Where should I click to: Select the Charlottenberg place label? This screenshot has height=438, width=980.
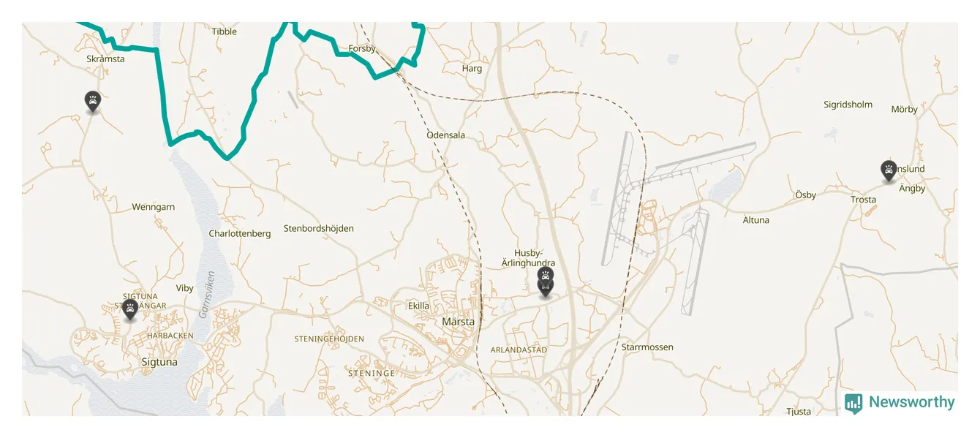pos(240,233)
